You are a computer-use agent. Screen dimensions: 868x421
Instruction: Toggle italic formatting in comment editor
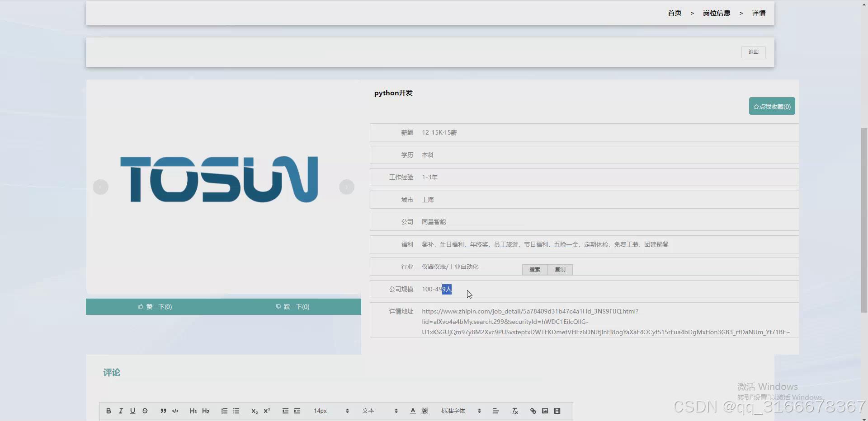[x=121, y=411]
